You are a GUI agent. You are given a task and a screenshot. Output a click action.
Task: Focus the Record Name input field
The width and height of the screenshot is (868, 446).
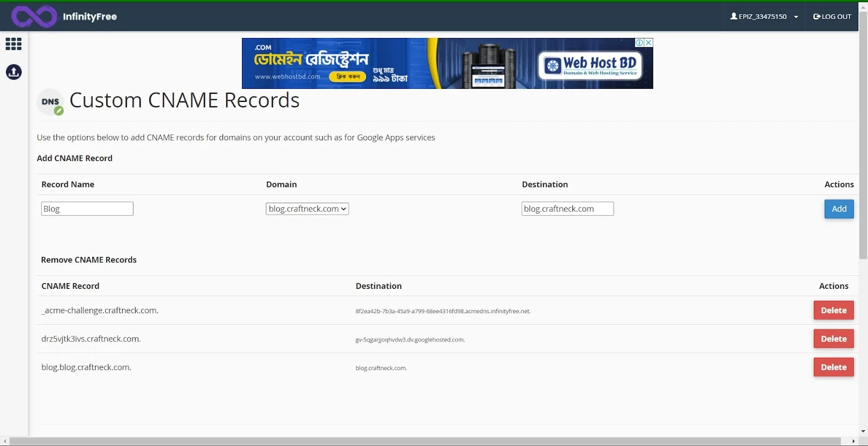pyautogui.click(x=87, y=209)
